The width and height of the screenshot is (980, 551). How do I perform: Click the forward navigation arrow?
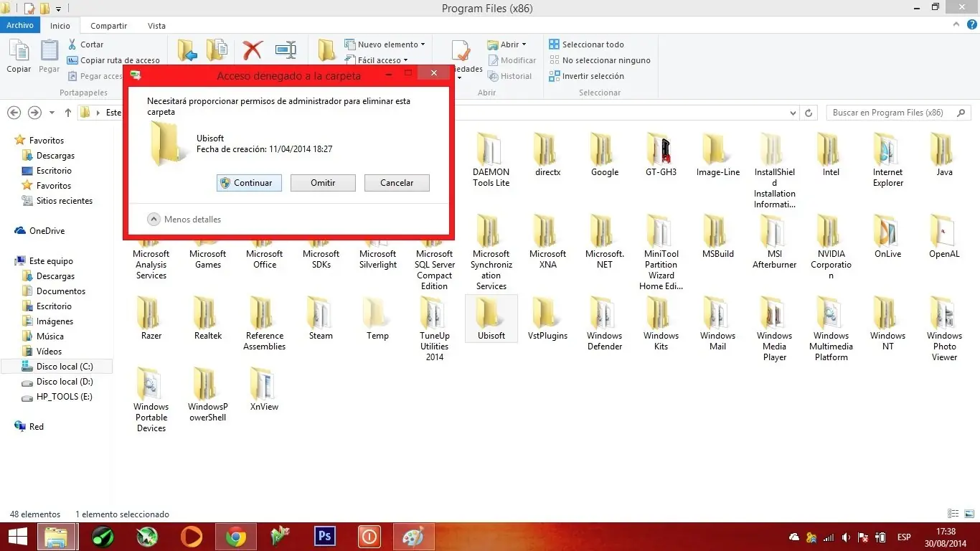pyautogui.click(x=34, y=113)
